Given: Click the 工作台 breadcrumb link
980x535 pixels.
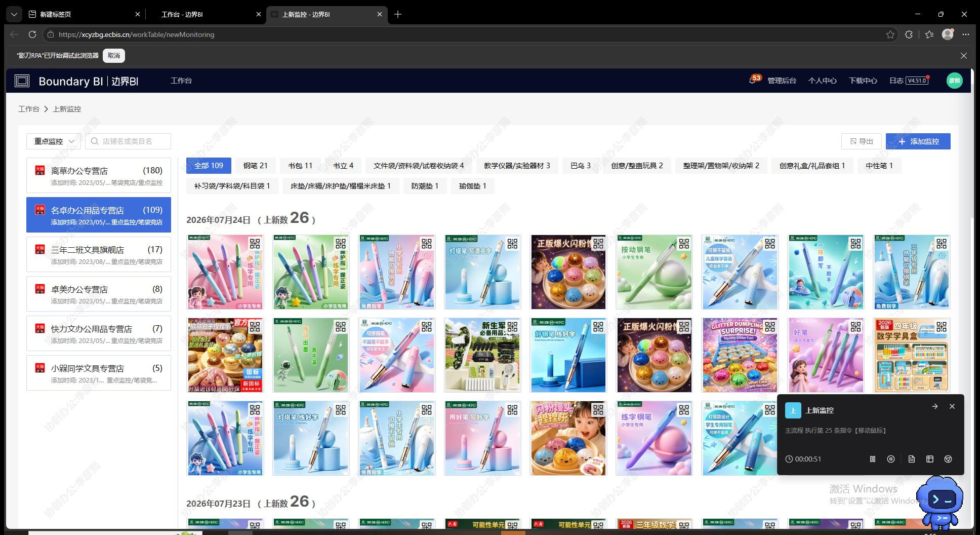Looking at the screenshot, I should [x=29, y=109].
